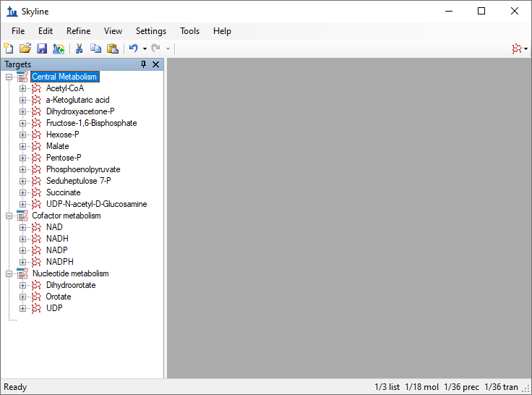532x395 pixels.
Task: Expand the a-Ketoglutaric acid node
Action: (x=22, y=100)
